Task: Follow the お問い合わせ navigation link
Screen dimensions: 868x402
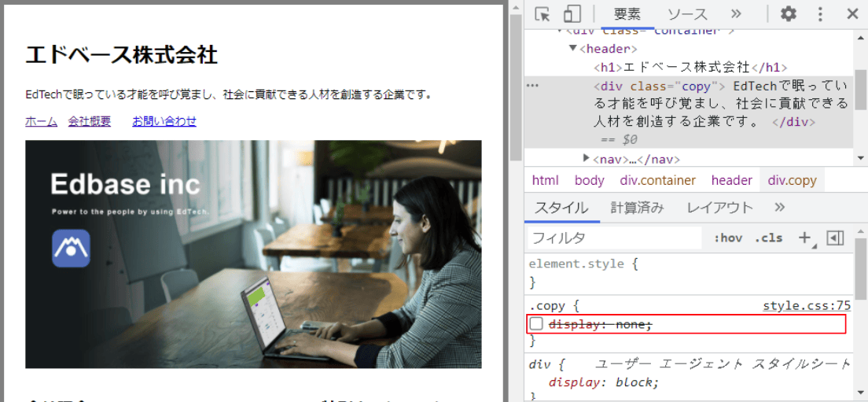Action: (164, 121)
